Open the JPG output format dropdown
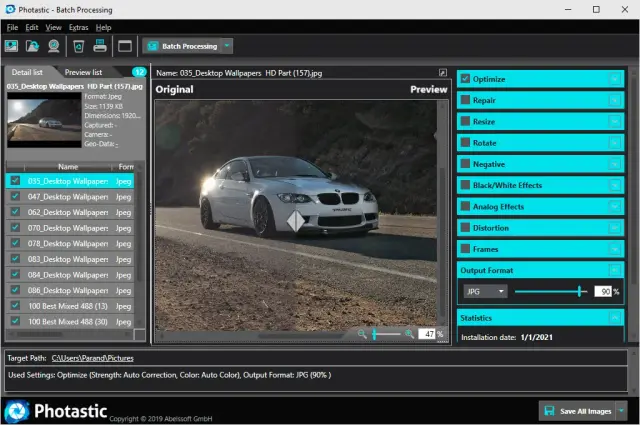 485,291
